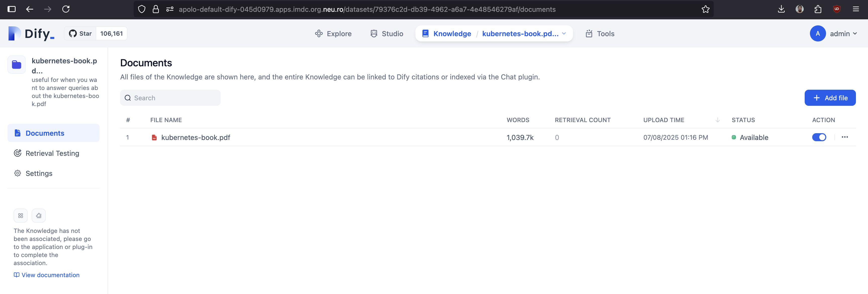Bookmark this page with star icon

(x=705, y=9)
